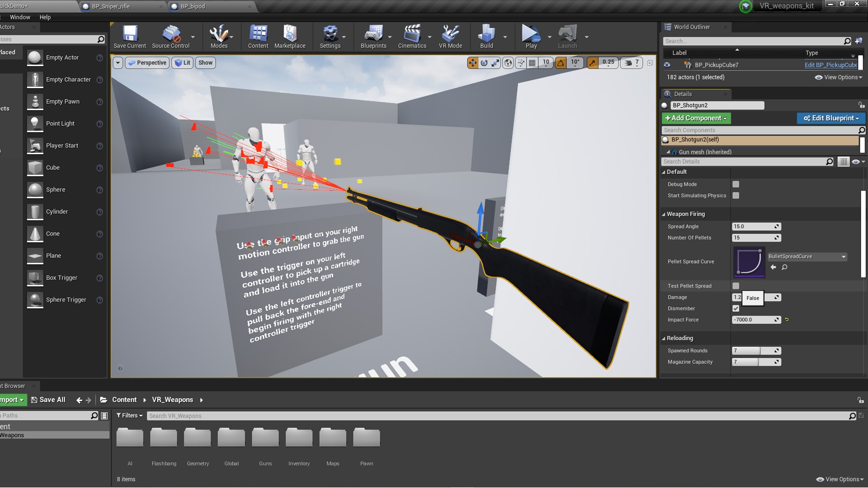Check the Debug Mode checkbox
The width and height of the screenshot is (868, 488).
[736, 184]
